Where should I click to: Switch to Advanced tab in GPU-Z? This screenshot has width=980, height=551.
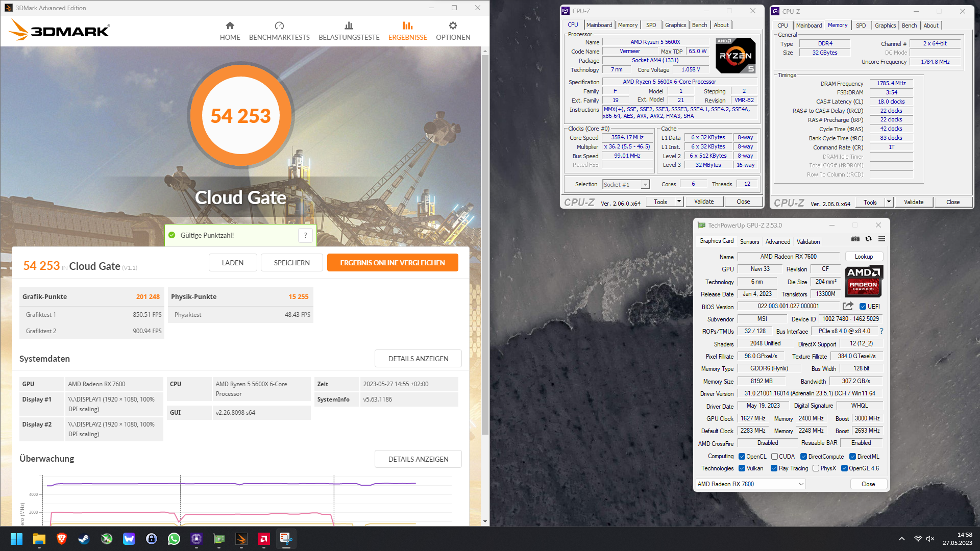778,242
